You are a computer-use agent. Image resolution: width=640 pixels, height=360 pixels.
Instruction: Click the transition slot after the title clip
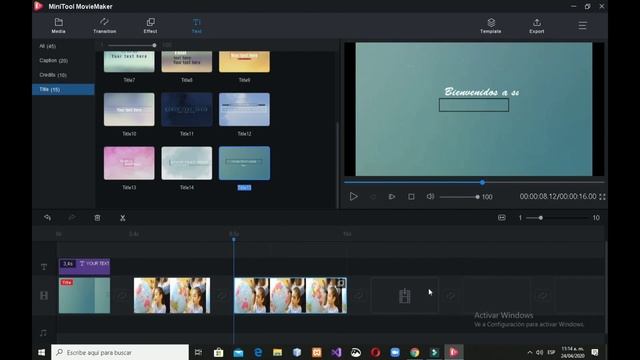pos(122,296)
